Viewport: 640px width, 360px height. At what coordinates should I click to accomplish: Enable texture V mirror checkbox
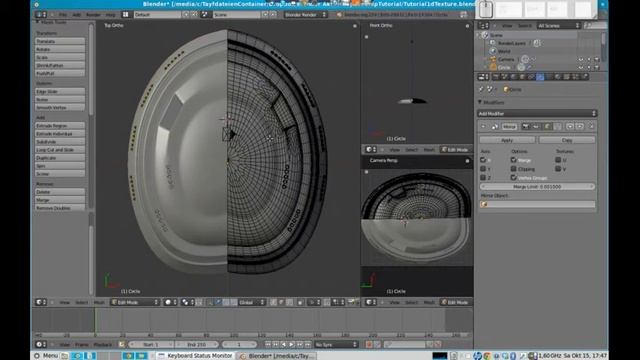pyautogui.click(x=558, y=169)
